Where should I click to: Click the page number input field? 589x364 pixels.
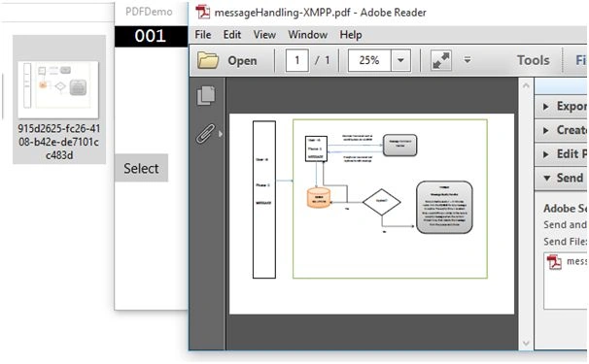click(x=297, y=60)
